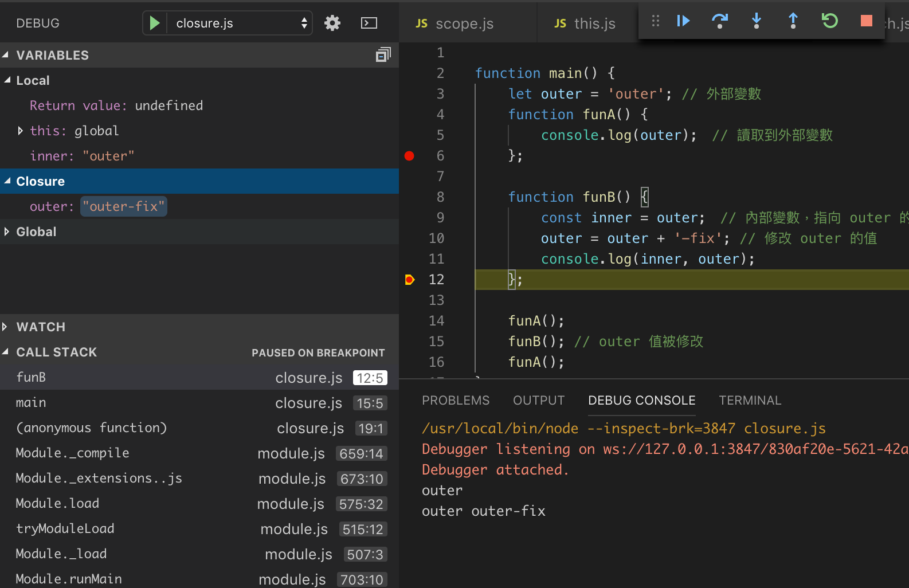Expand the Global scope section
This screenshot has width=909, height=588.
pos(36,232)
